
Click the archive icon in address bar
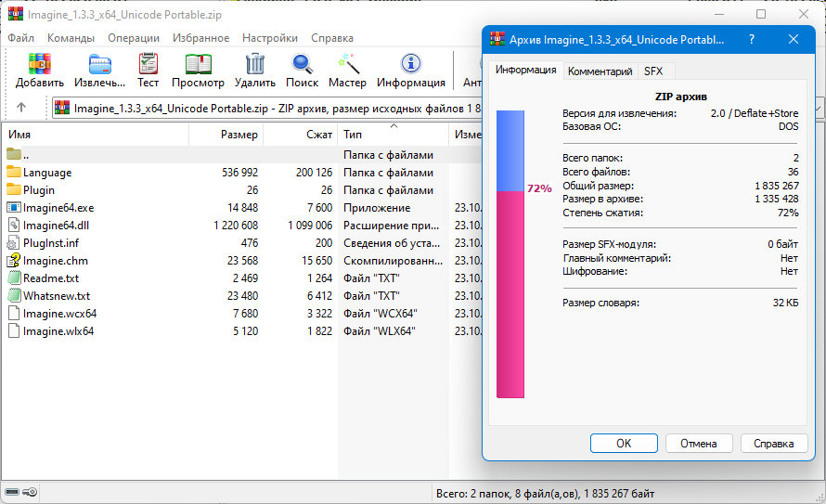click(62, 108)
